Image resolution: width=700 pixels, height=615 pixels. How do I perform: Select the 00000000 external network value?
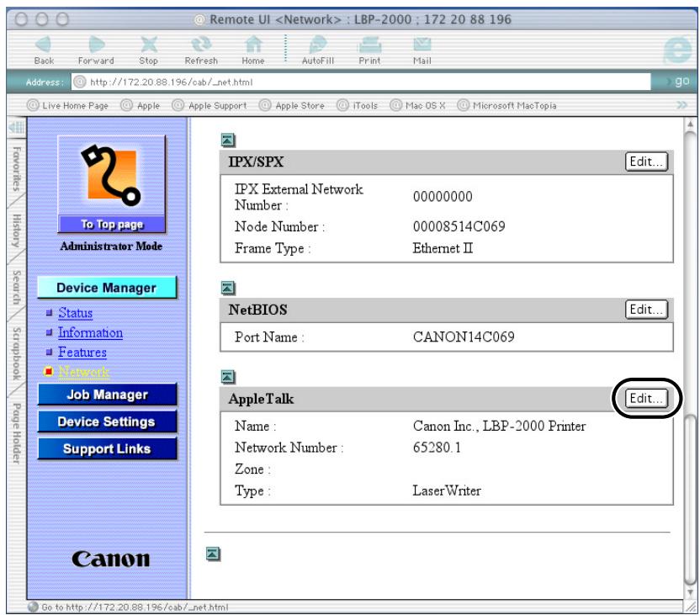(443, 196)
